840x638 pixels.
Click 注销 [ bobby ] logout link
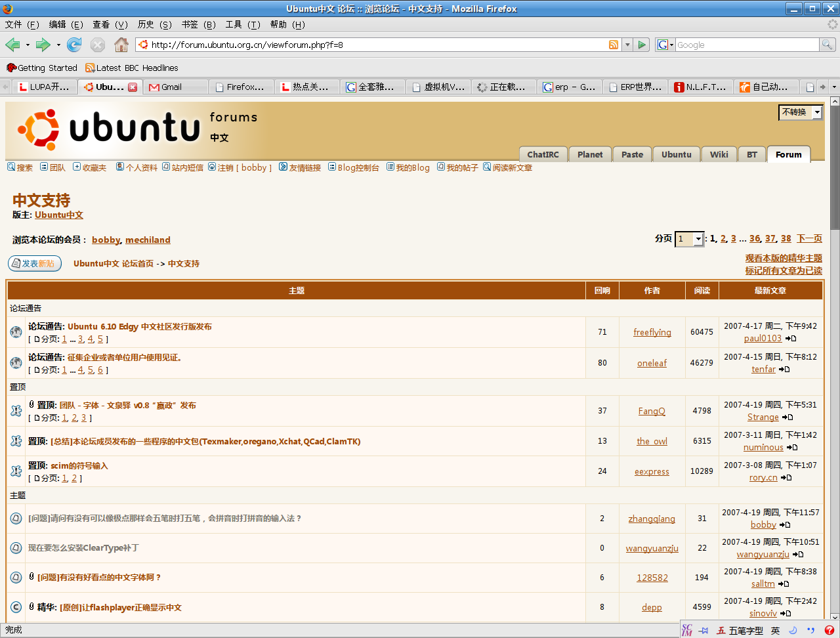[x=241, y=167]
